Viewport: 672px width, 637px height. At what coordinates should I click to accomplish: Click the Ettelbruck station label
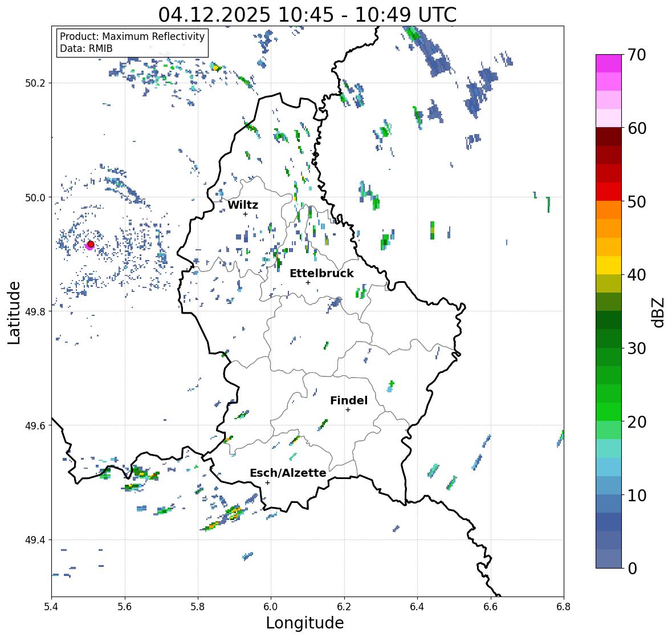(x=321, y=274)
